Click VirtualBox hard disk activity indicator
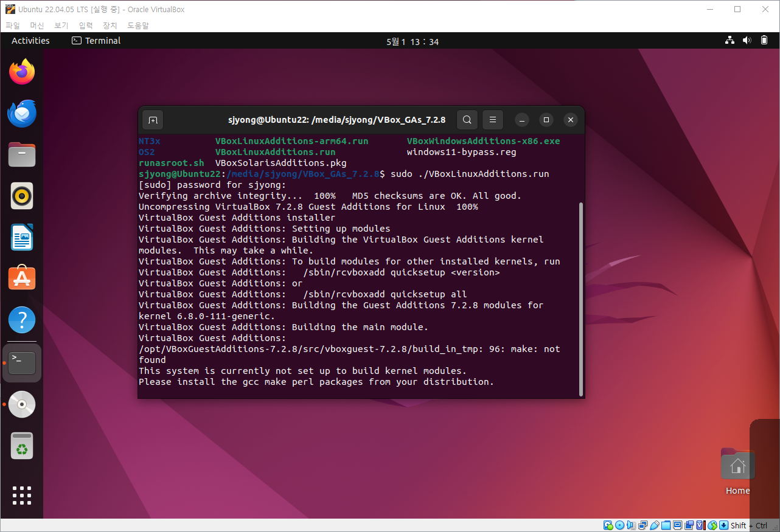780x532 pixels. 608,525
